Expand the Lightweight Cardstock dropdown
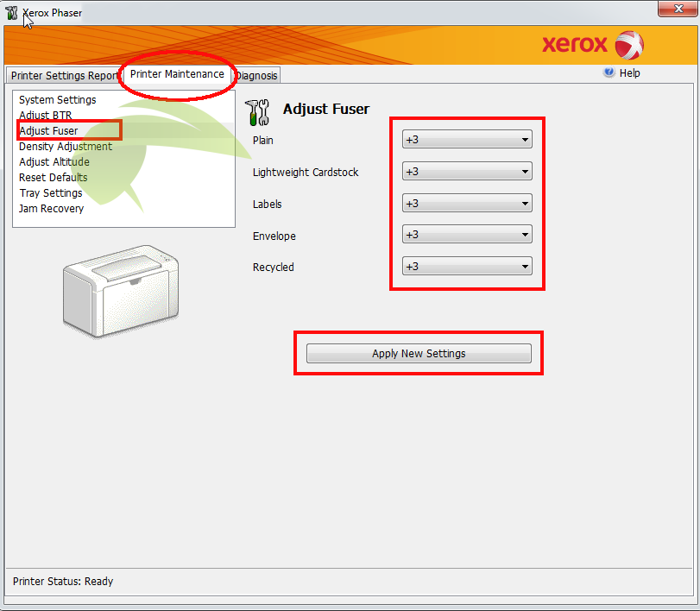Screen dimensions: 700x611 (x=467, y=172)
